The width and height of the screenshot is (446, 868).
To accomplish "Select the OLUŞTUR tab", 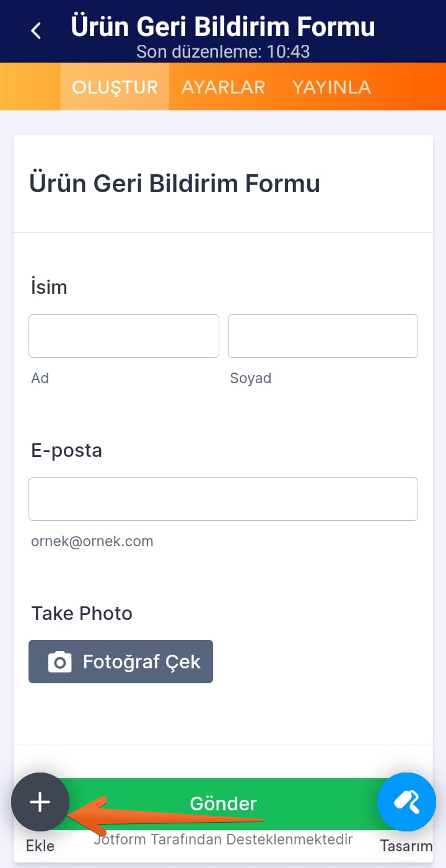I will [x=115, y=87].
